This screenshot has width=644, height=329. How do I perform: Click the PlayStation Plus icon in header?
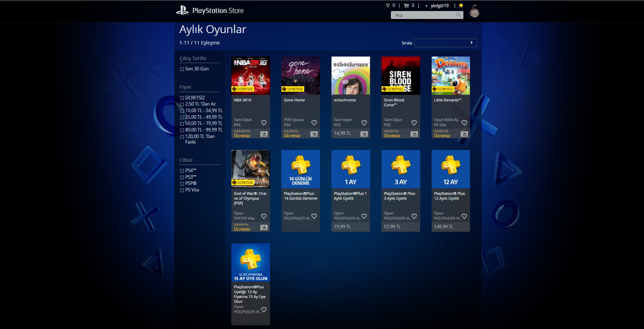point(461,6)
